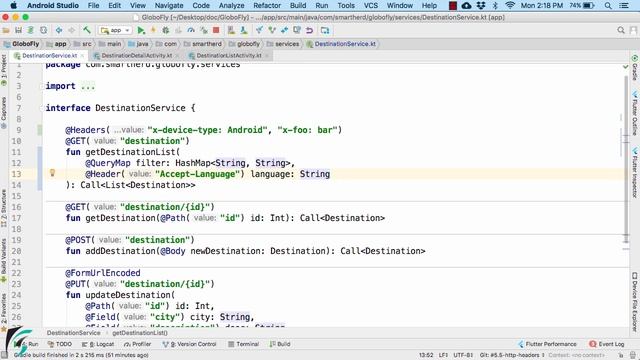Open the Terminal tool window
The width and height of the screenshot is (640, 360).
(243, 344)
